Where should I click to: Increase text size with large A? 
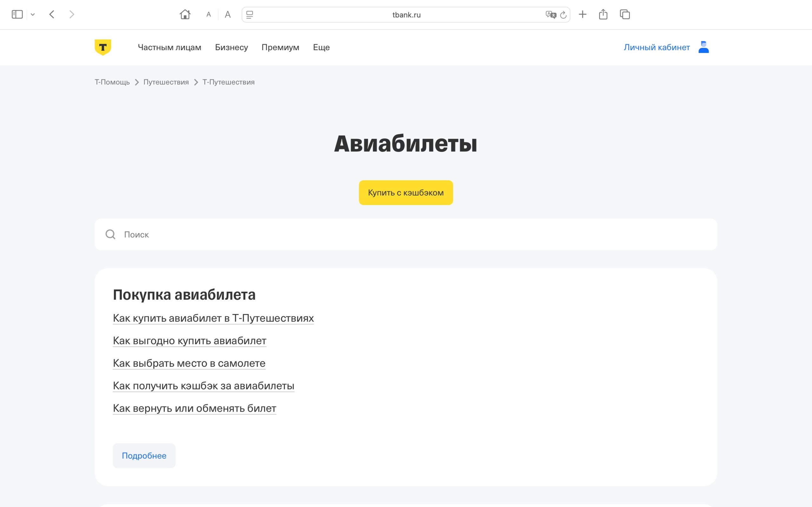coord(227,15)
